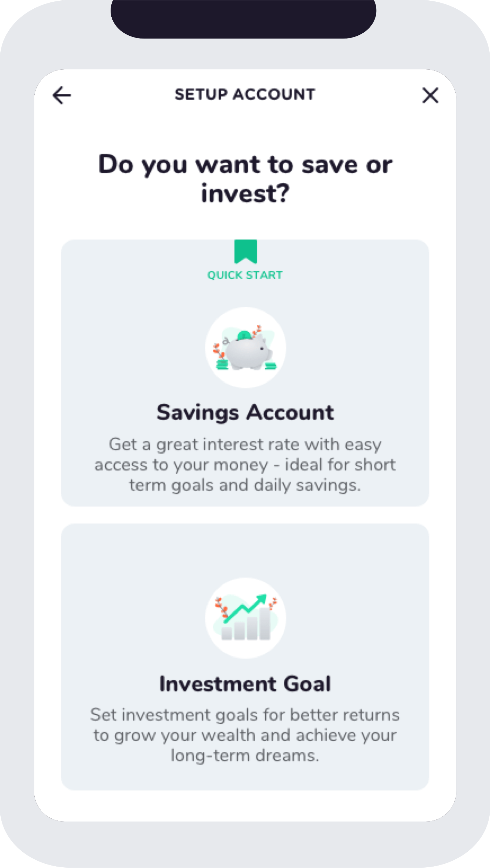Tap the coin stack left of the piggy bank

(222, 365)
